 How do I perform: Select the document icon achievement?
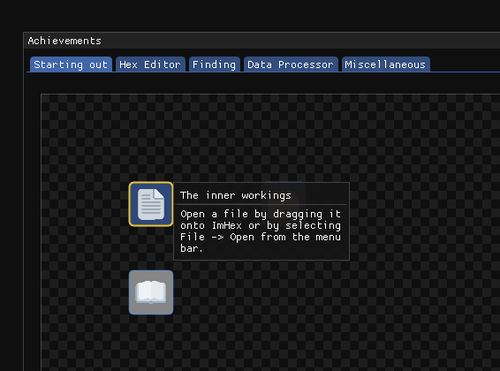pos(151,204)
